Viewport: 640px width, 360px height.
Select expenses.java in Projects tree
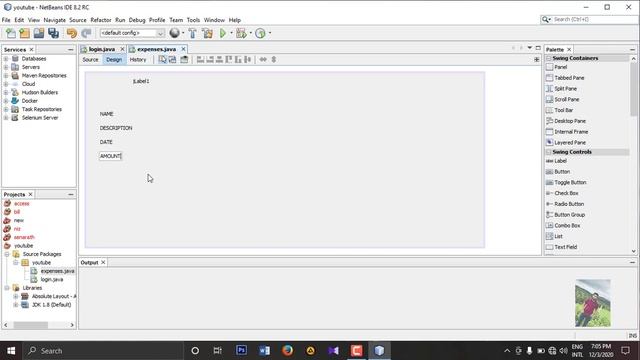click(57, 271)
